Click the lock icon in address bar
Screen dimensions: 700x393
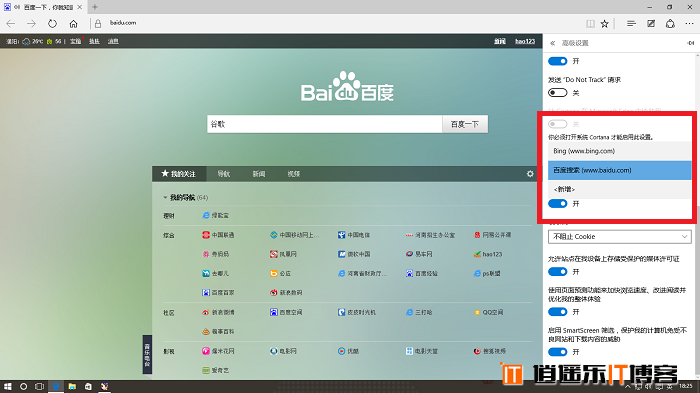pos(98,24)
